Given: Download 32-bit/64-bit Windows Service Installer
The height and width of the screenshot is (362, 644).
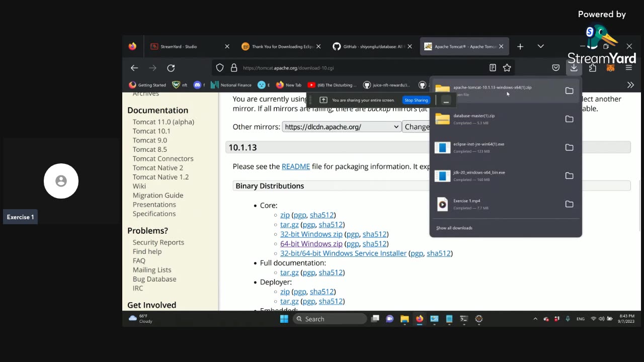Looking at the screenshot, I should click(x=343, y=253).
